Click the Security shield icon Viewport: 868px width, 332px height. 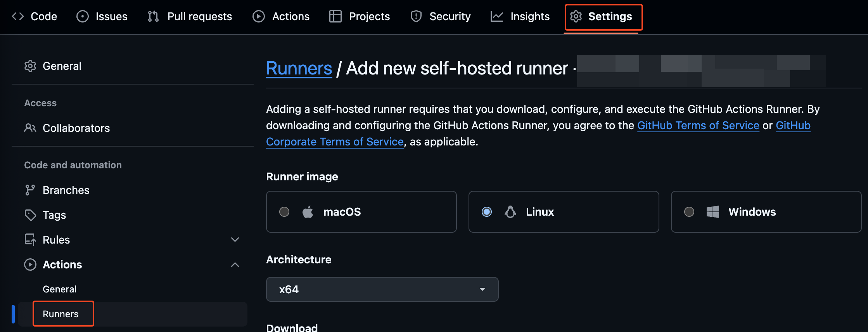coord(416,16)
